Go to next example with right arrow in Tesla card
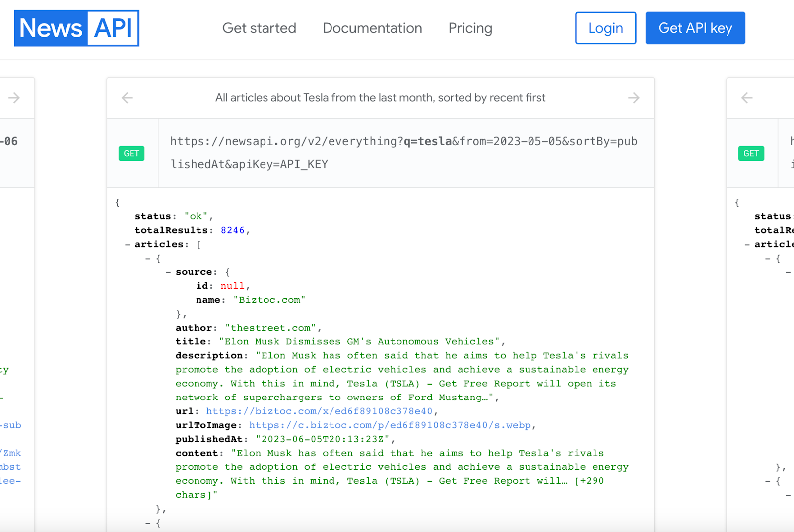Viewport: 794px width, 532px height. [634, 98]
